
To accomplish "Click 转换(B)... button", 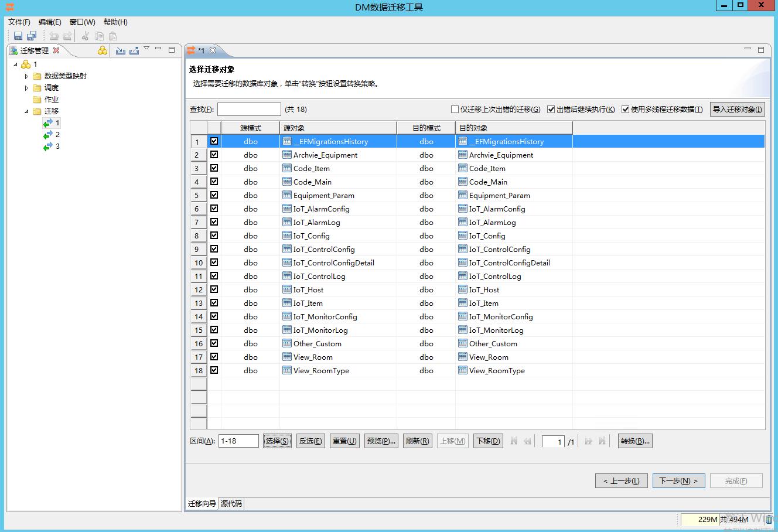I will tap(635, 441).
